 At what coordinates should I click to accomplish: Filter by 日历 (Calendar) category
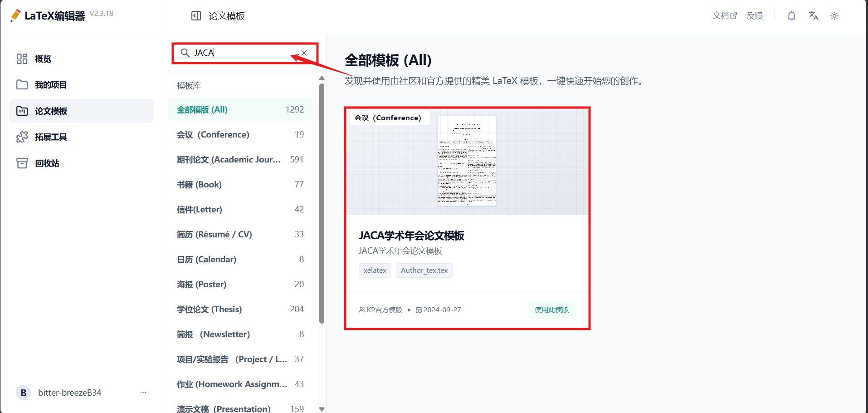240,260
